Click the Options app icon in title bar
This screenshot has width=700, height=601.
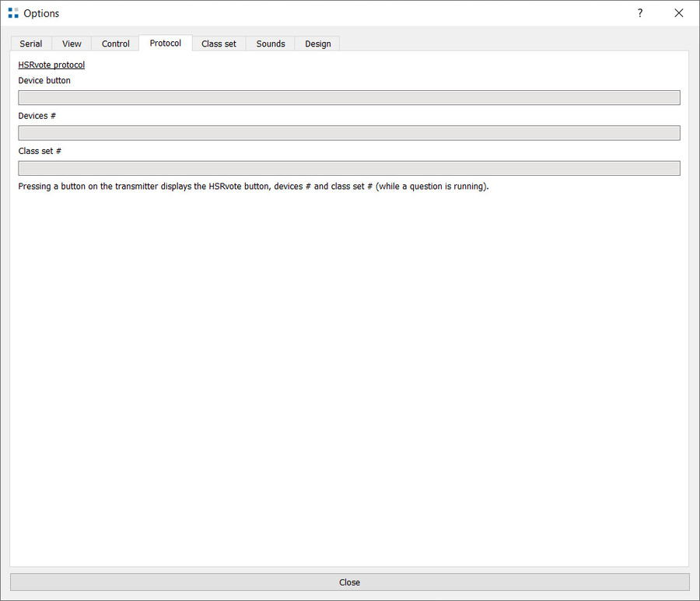click(x=13, y=13)
